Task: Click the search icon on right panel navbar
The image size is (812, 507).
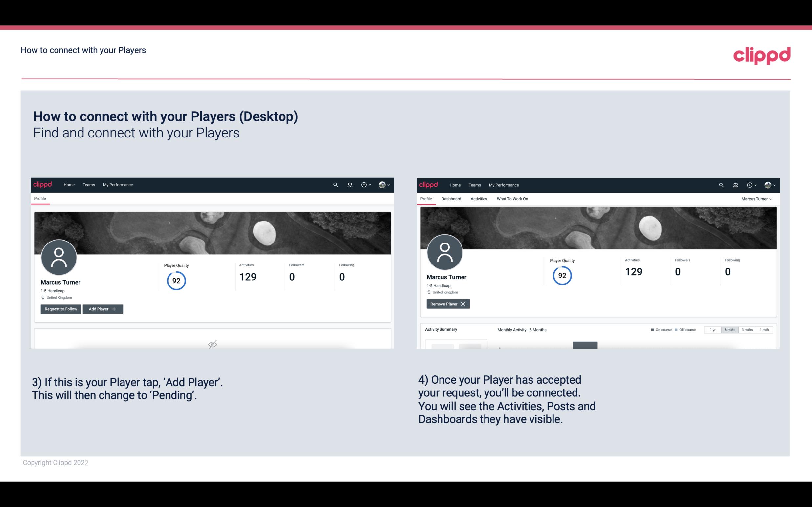Action: point(720,184)
